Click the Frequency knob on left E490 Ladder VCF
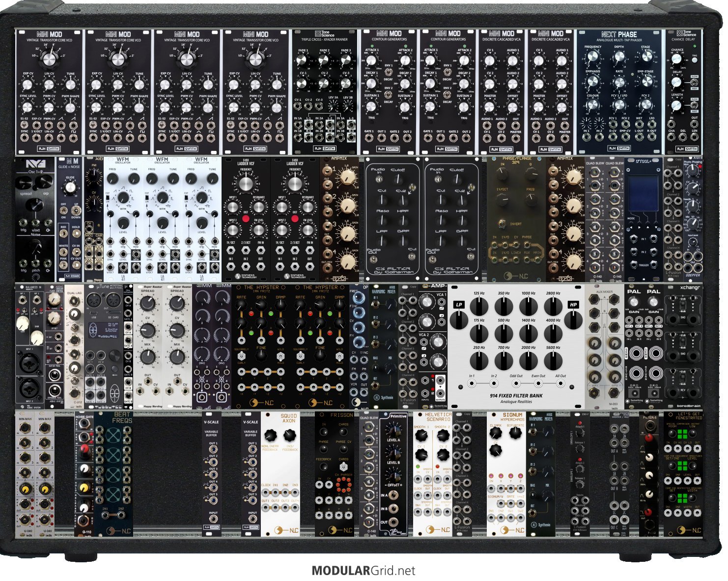 (x=246, y=184)
